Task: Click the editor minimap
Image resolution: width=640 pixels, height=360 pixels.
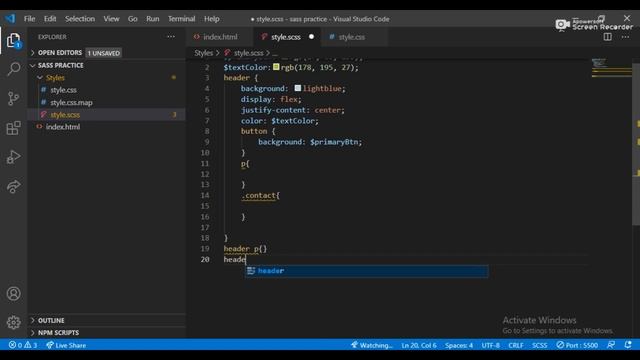Action: point(611,68)
